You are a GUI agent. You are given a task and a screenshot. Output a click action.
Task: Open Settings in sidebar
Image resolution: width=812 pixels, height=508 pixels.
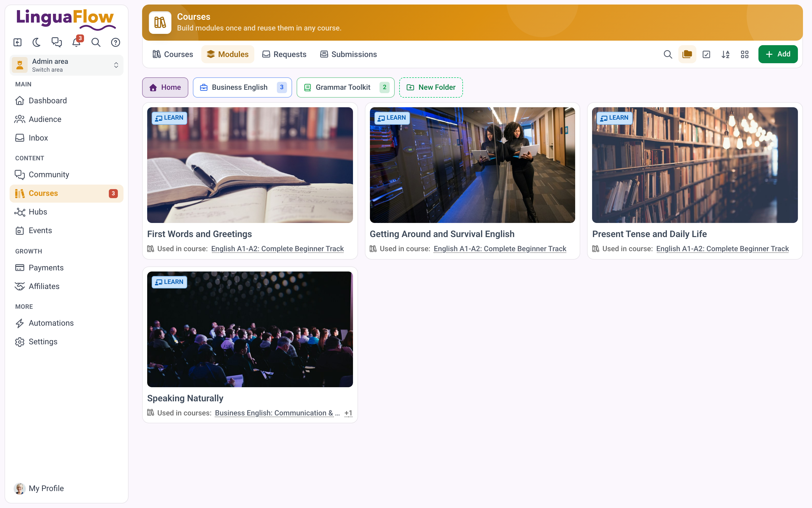(x=67, y=342)
